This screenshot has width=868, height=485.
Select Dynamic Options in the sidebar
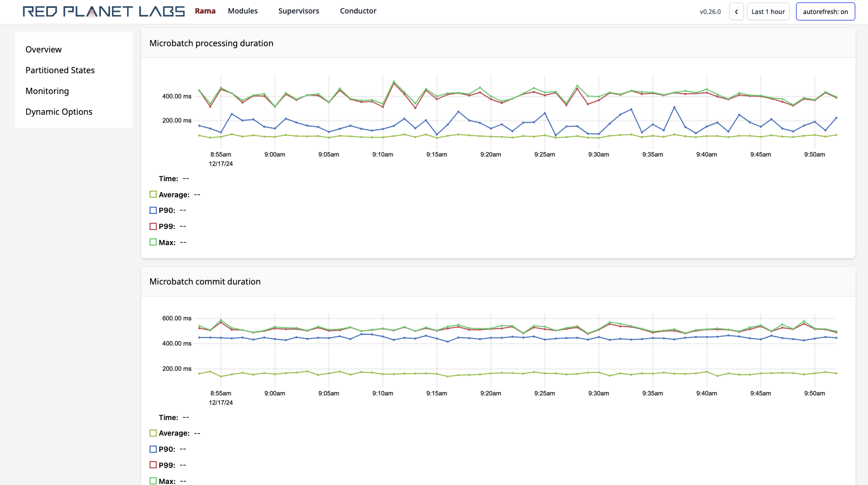coord(59,112)
